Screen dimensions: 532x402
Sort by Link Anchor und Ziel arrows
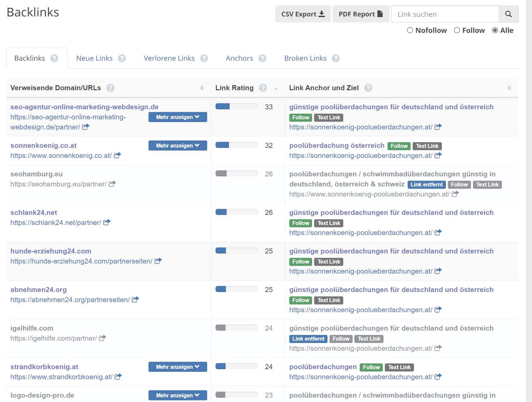point(509,88)
